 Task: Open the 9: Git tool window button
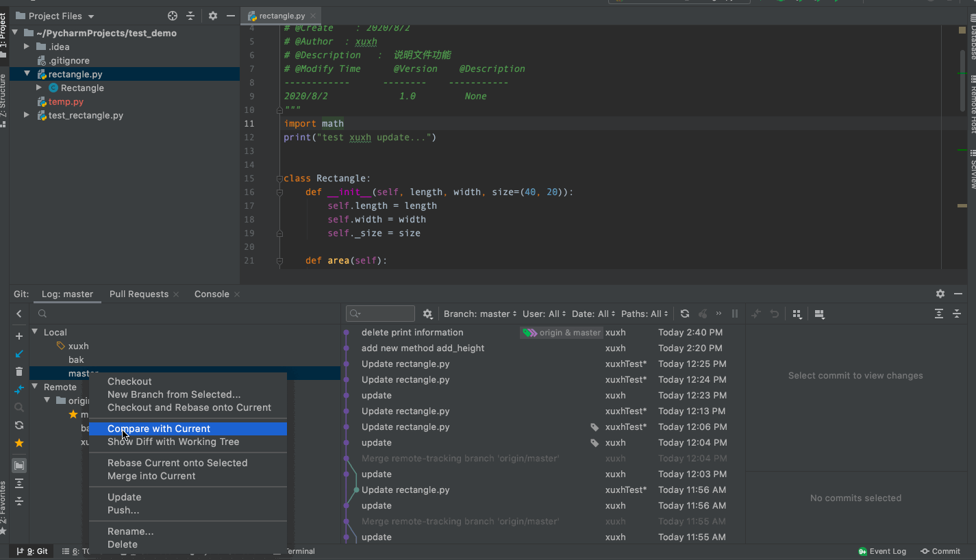[x=32, y=551]
